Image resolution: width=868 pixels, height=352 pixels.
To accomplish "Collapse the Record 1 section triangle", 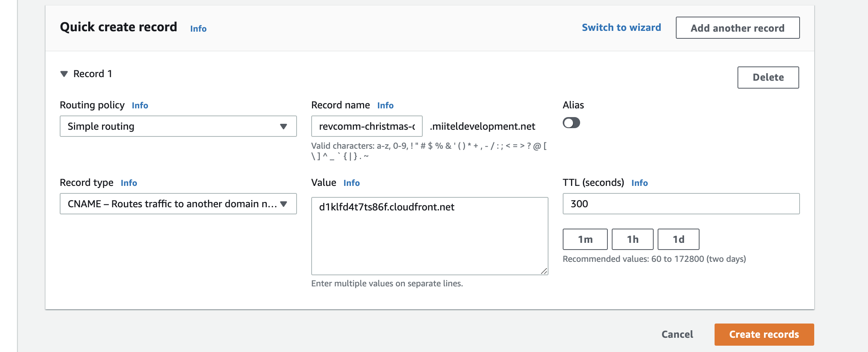I will pos(64,74).
